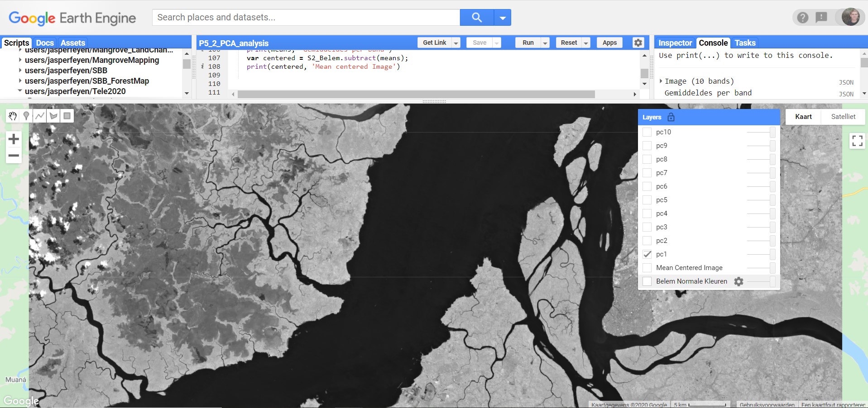Toggle fullscreen map view
Viewport: 868px width, 408px height.
857,141
